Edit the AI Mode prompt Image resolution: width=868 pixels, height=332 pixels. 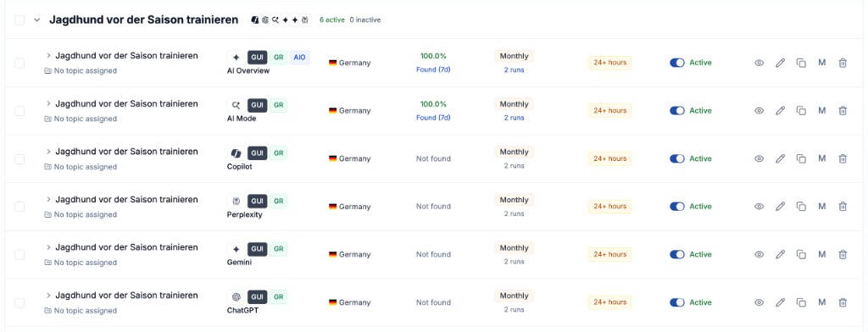(x=780, y=111)
